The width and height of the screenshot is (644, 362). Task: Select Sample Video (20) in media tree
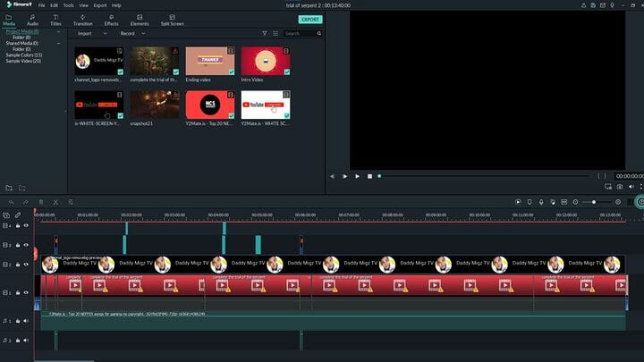(23, 61)
